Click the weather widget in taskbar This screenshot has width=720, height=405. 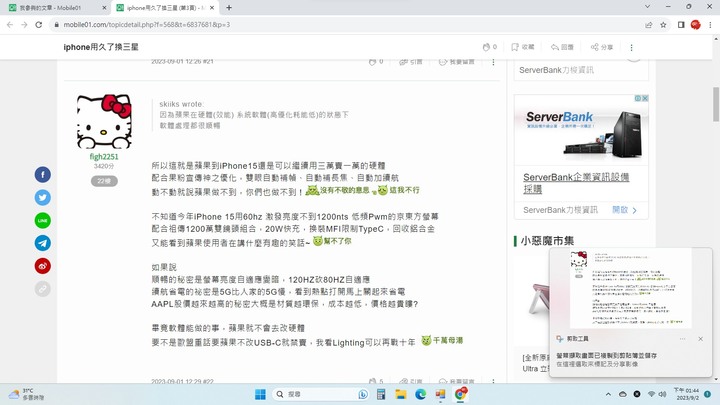point(27,394)
